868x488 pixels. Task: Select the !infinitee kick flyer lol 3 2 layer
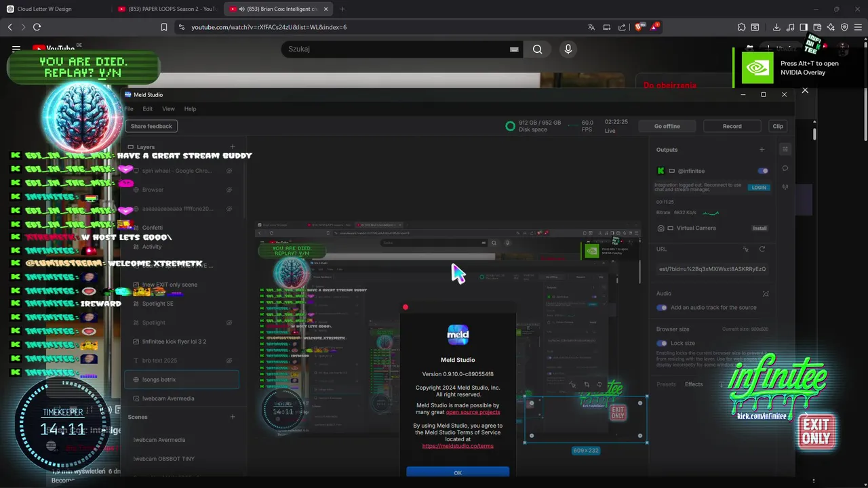click(182, 342)
